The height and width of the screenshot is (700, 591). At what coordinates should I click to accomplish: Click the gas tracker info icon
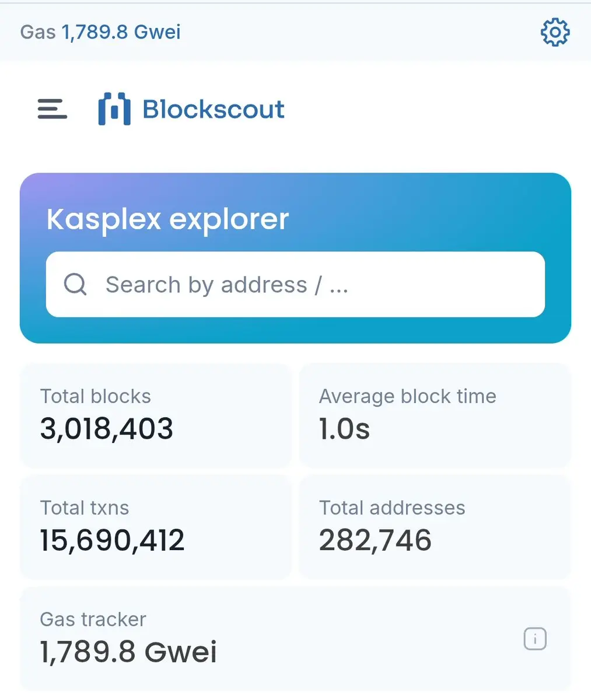tap(535, 639)
